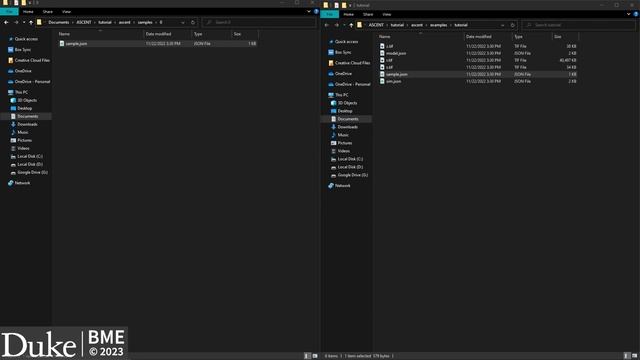640x360 pixels.
Task: Open Pictures in right window sidebar
Action: pos(345,143)
